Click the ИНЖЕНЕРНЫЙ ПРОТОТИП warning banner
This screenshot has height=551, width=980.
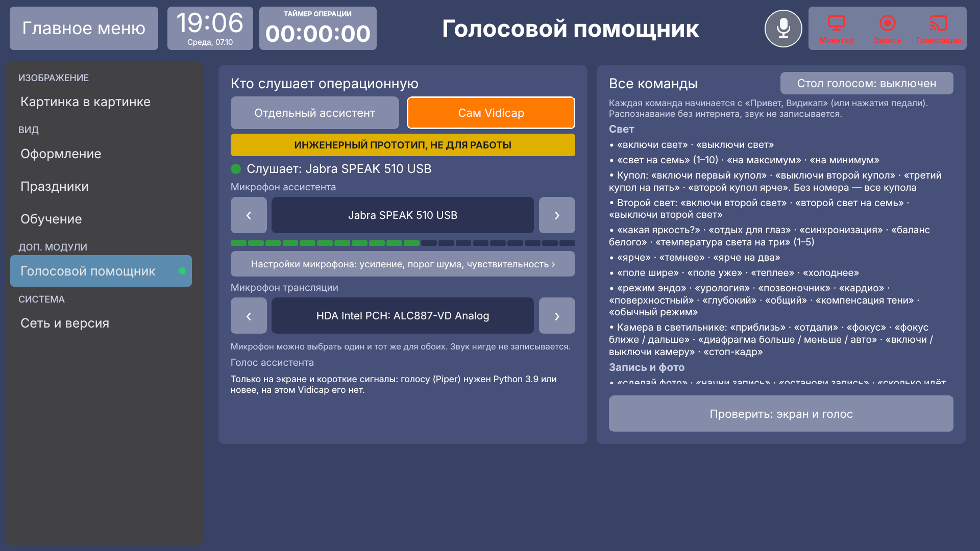click(403, 145)
